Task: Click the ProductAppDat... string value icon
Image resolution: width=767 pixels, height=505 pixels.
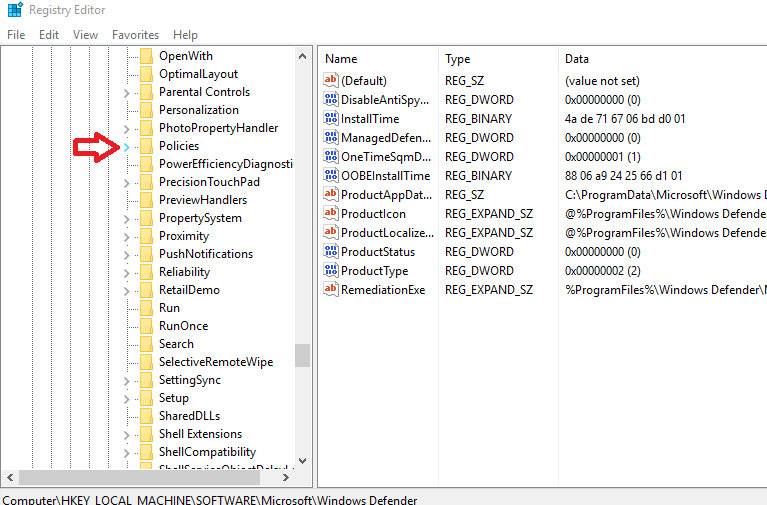Action: [x=331, y=194]
